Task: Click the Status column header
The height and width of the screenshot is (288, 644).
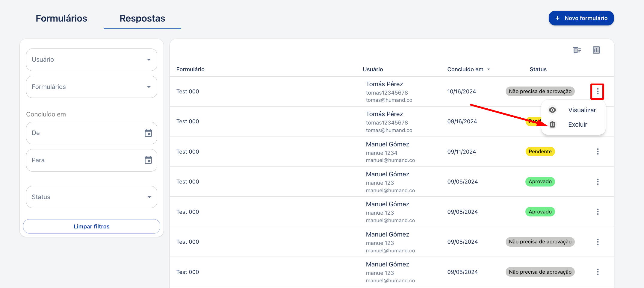Action: tap(538, 69)
